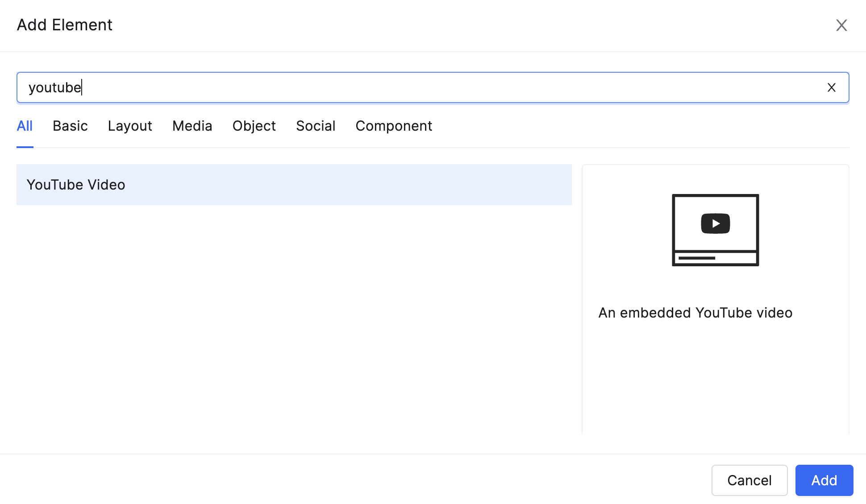Click the Cancel button
The image size is (866, 504).
click(x=749, y=480)
